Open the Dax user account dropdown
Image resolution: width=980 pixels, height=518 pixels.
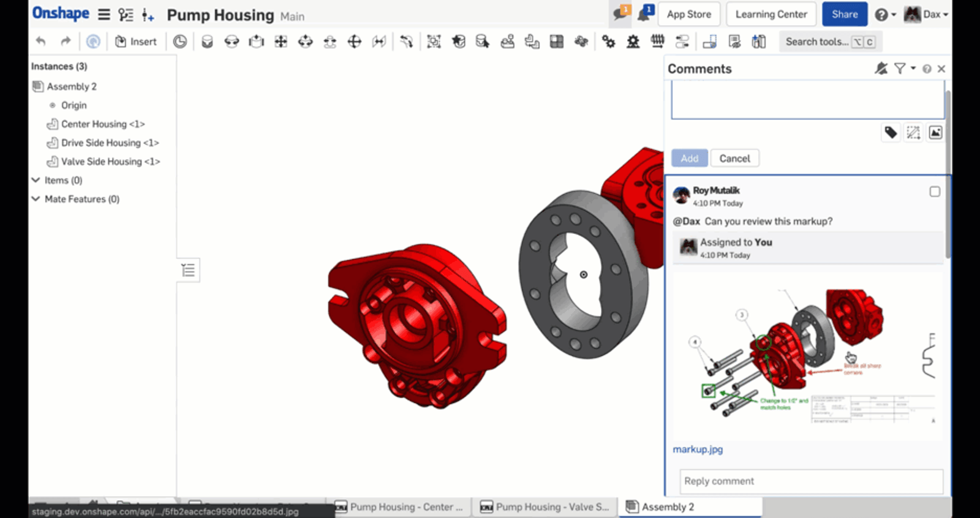(x=927, y=14)
